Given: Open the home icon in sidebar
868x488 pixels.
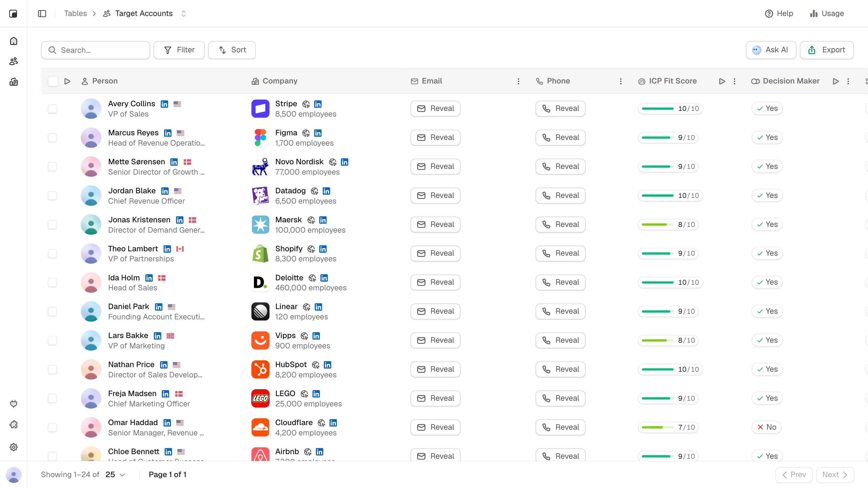Looking at the screenshot, I should [14, 41].
